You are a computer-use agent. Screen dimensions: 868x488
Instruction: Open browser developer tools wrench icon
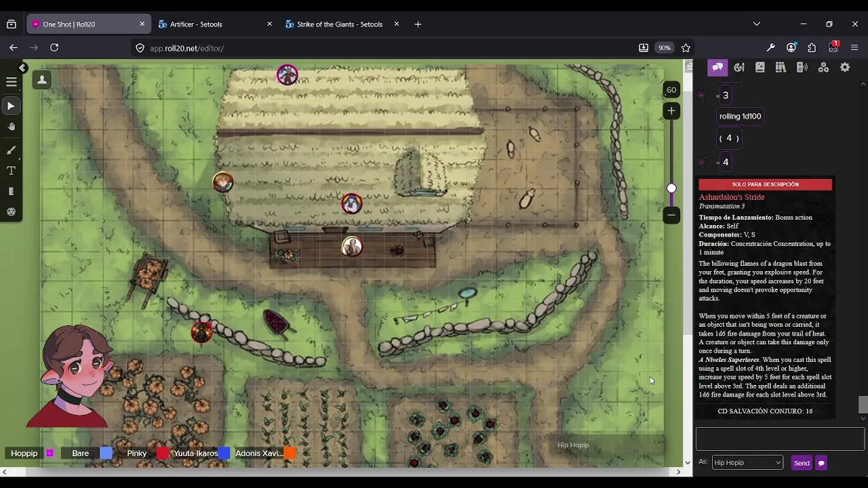point(771,48)
